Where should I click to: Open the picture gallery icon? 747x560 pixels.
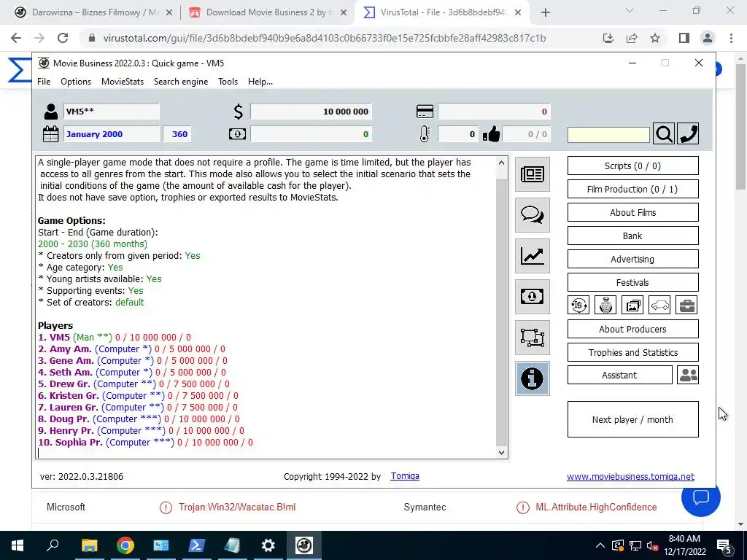(632, 306)
